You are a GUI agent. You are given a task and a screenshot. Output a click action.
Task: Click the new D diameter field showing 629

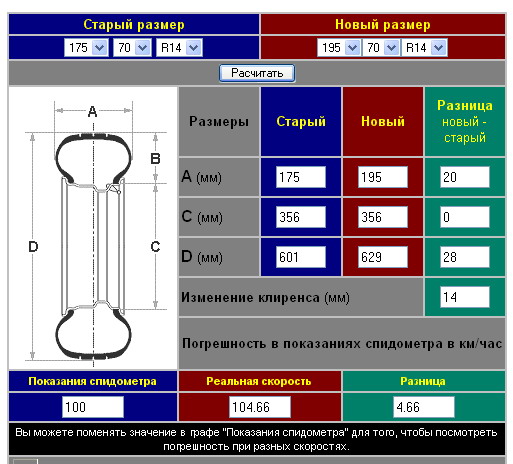(383, 257)
